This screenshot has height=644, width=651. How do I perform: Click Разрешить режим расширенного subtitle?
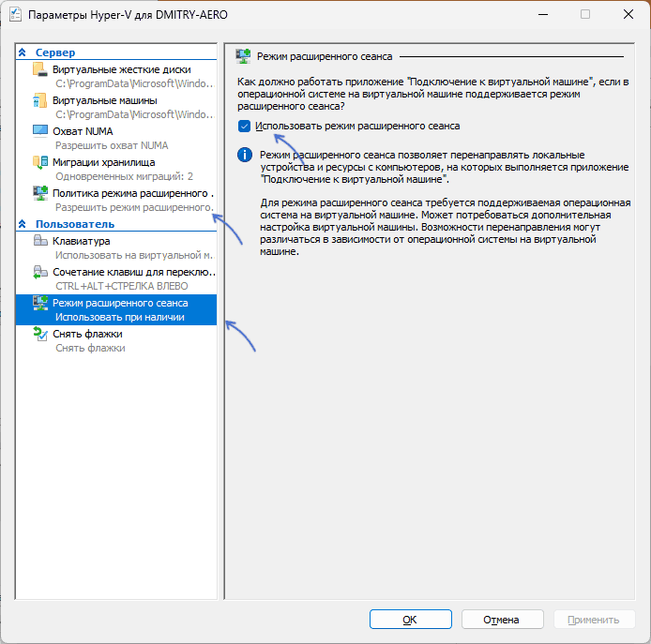pyautogui.click(x=134, y=207)
